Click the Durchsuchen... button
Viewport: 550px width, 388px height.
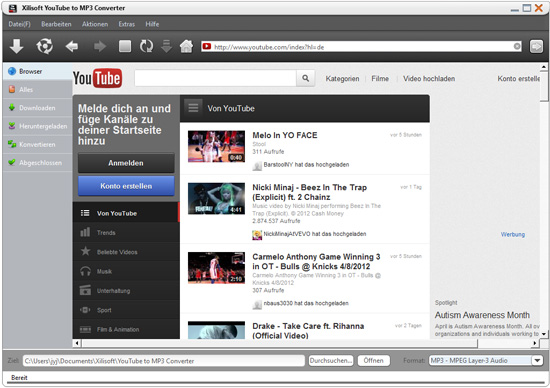pos(331,360)
